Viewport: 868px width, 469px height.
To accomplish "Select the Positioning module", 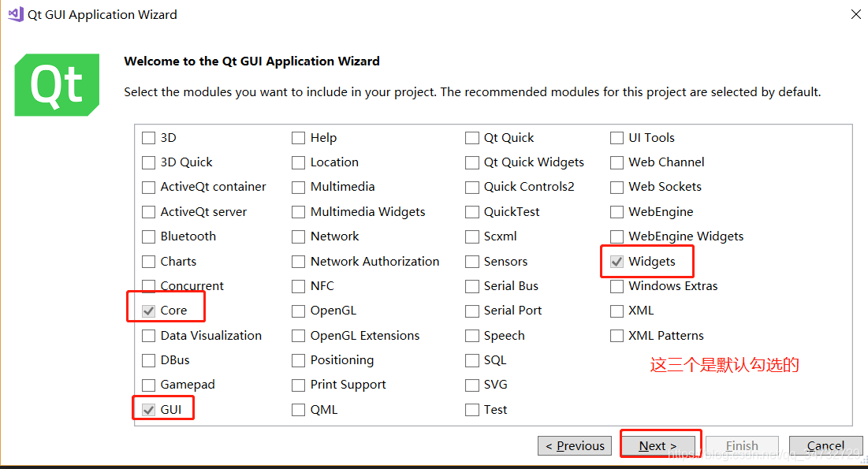I will [298, 360].
